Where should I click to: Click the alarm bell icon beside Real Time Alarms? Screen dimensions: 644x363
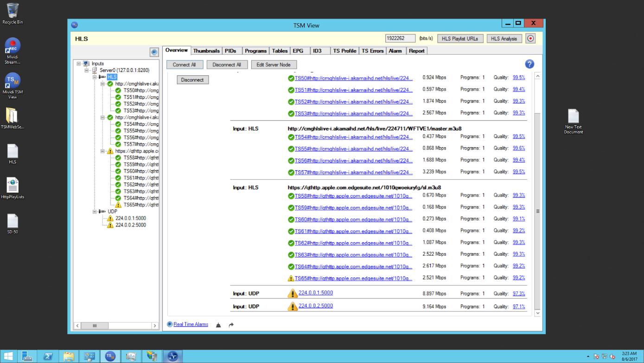point(218,325)
